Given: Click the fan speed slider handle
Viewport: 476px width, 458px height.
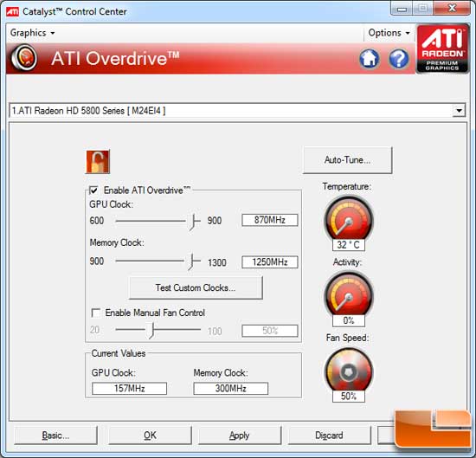Looking at the screenshot, I should pyautogui.click(x=151, y=331).
